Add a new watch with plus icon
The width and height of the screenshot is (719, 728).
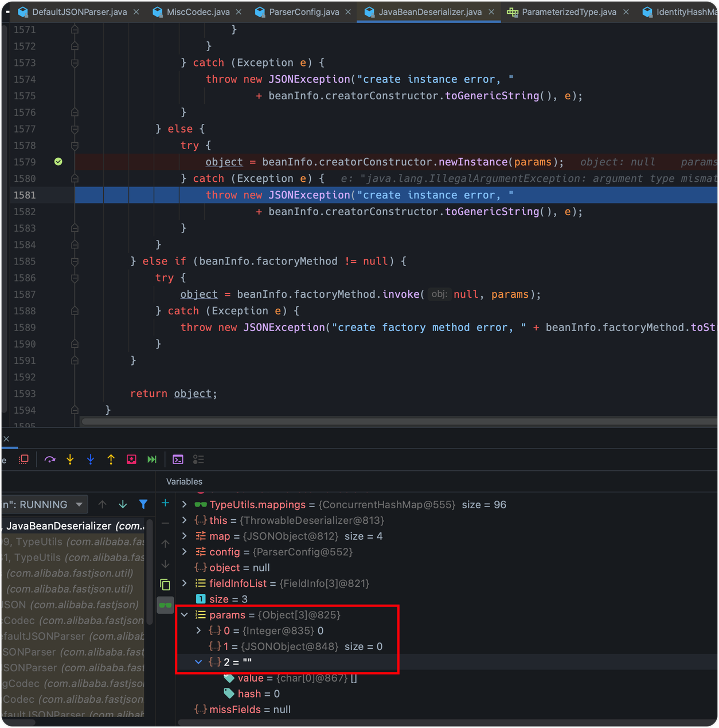point(165,503)
